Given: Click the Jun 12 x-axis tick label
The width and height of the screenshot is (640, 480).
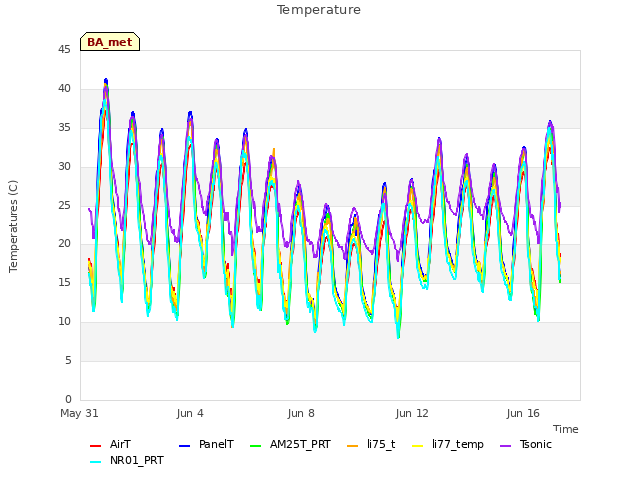Looking at the screenshot, I should coord(412,413).
